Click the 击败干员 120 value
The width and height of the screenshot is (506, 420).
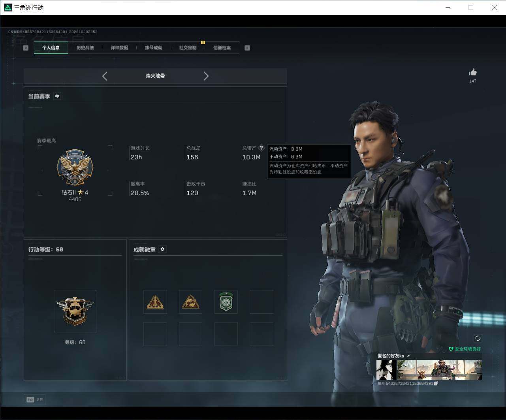pyautogui.click(x=192, y=193)
